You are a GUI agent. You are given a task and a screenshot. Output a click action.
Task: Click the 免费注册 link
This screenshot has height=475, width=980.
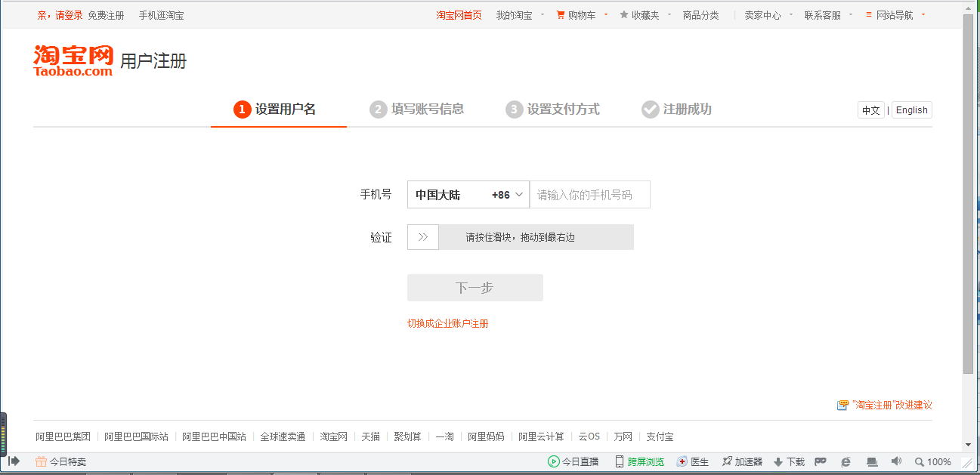coord(106,15)
